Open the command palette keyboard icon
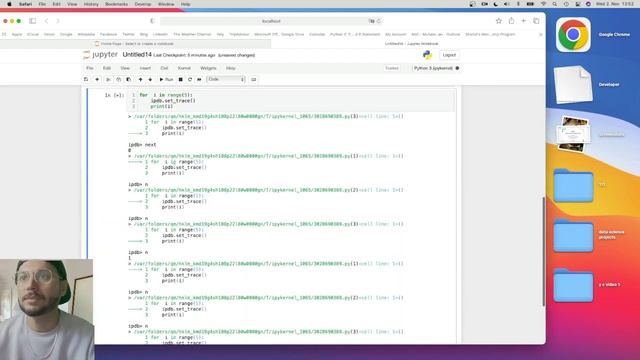The image size is (640, 360). 253,80
